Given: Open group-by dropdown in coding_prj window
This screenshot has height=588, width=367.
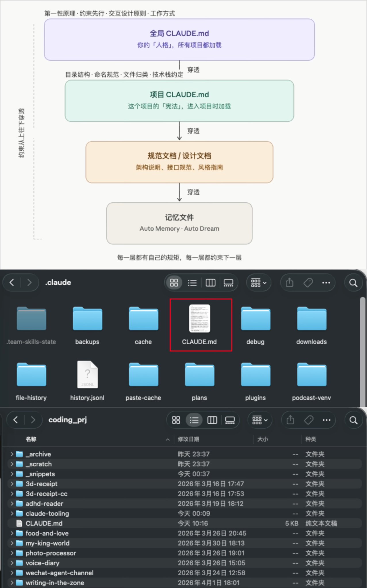Looking at the screenshot, I should [260, 420].
